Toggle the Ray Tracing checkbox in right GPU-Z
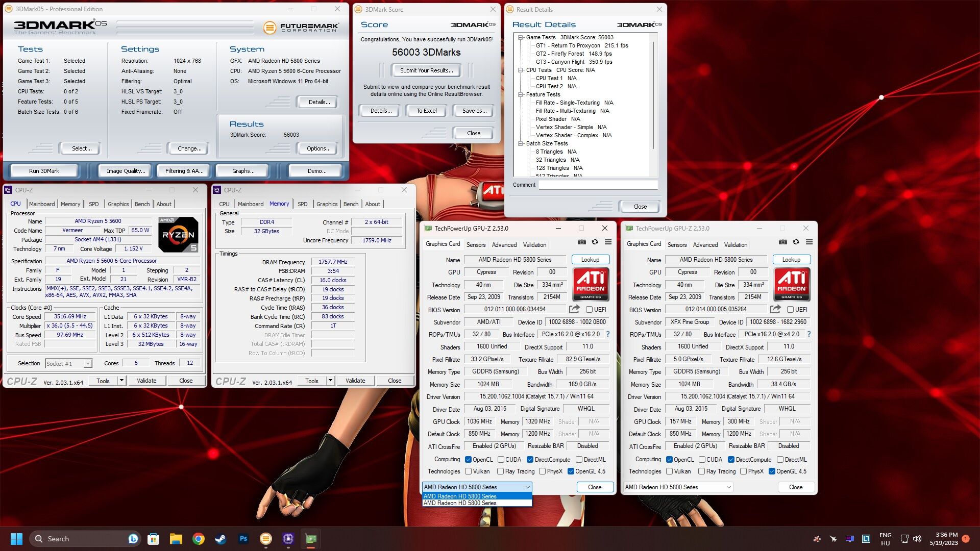 (701, 471)
